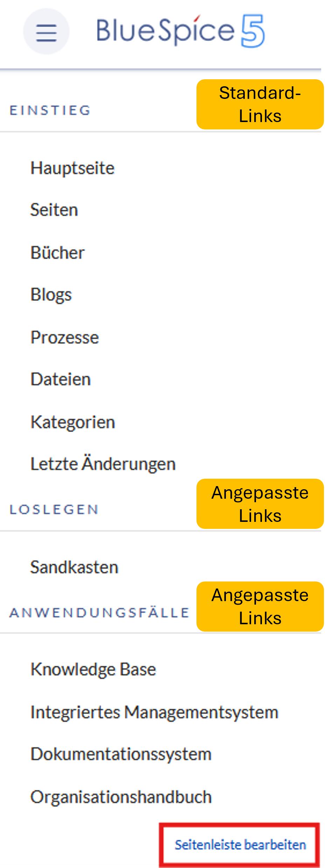
Task: Select the Organisationshandbuch link
Action: pos(121,797)
